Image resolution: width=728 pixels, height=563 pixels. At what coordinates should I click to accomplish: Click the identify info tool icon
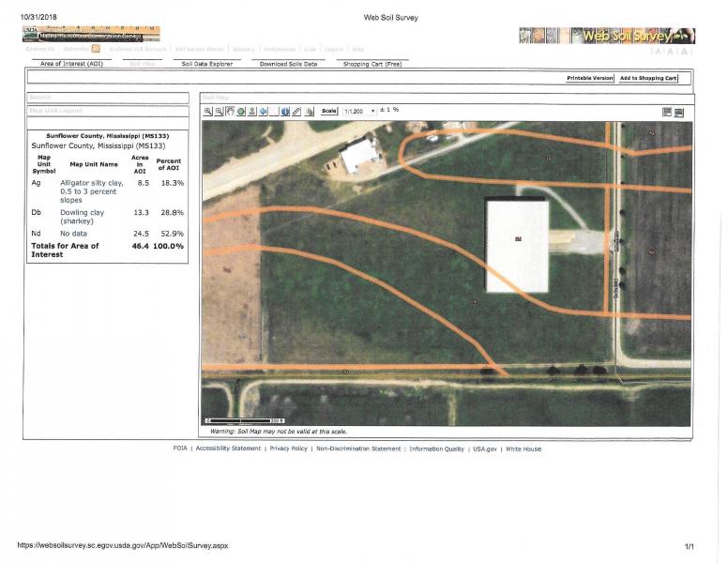click(x=285, y=111)
